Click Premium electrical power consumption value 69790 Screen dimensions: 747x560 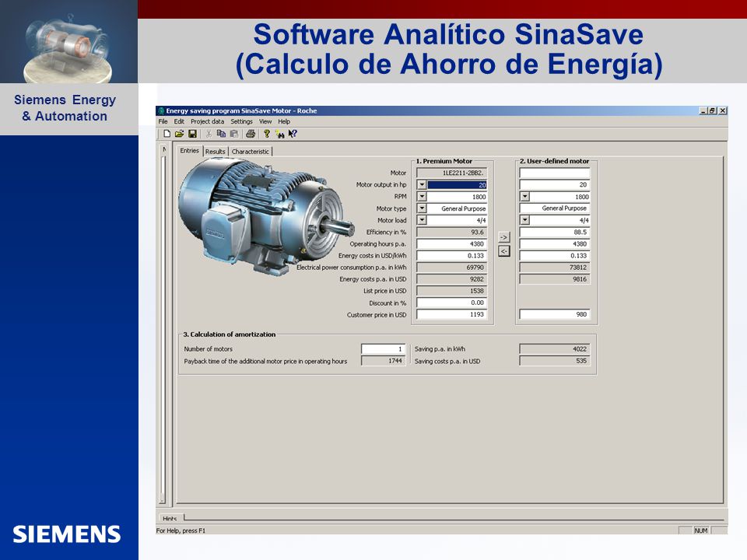452,268
